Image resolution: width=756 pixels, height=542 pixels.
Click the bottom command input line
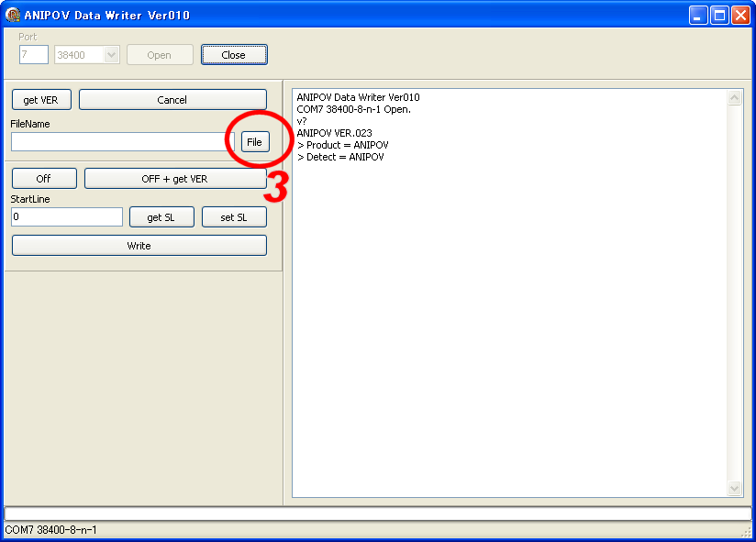(377, 514)
